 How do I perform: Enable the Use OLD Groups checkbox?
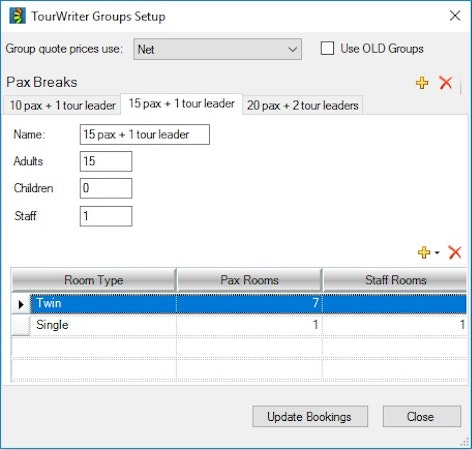[x=327, y=48]
